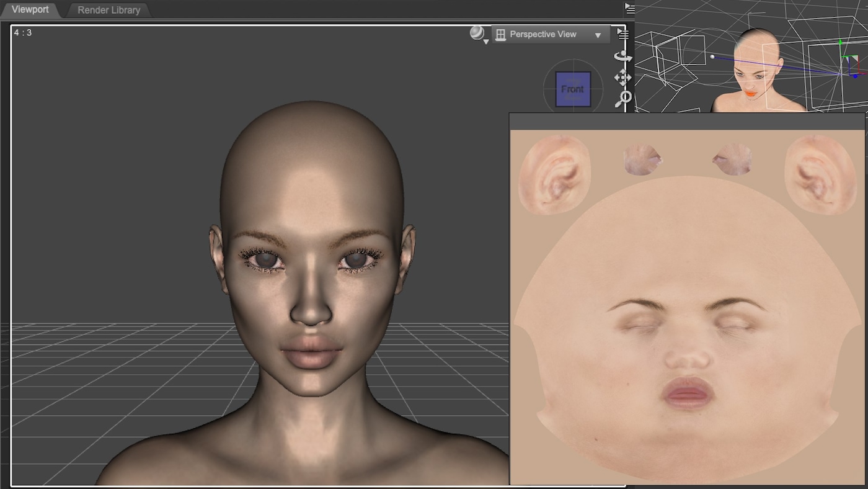Click the silver lighting sphere preview icon
The image size is (868, 489).
478,34
